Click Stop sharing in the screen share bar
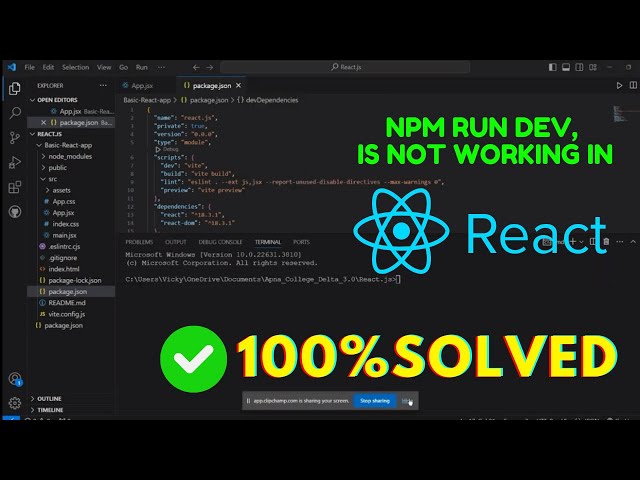Image resolution: width=640 pixels, height=480 pixels. pos(375,401)
